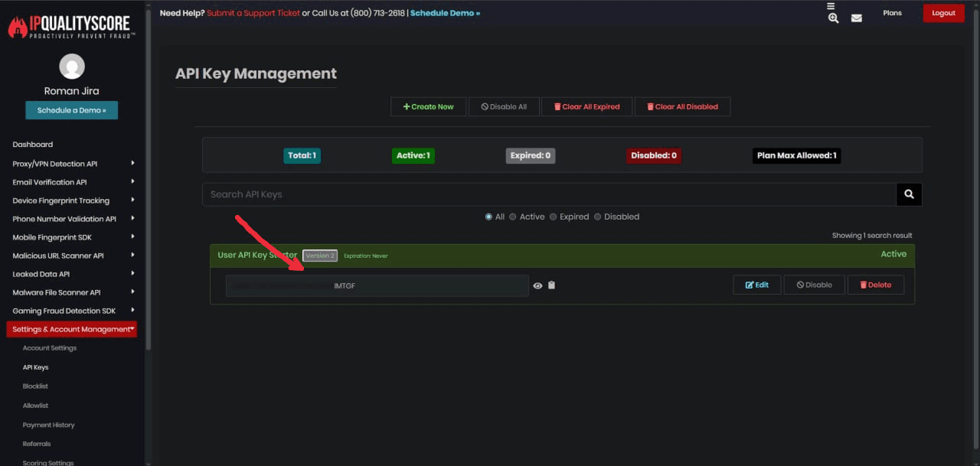Screen dimensions: 980x466
Task: Click Submit a Support Ticket link
Action: (x=253, y=13)
